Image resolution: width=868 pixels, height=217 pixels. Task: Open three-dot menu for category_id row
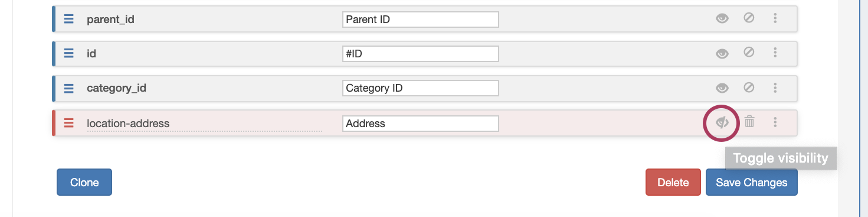pos(775,88)
